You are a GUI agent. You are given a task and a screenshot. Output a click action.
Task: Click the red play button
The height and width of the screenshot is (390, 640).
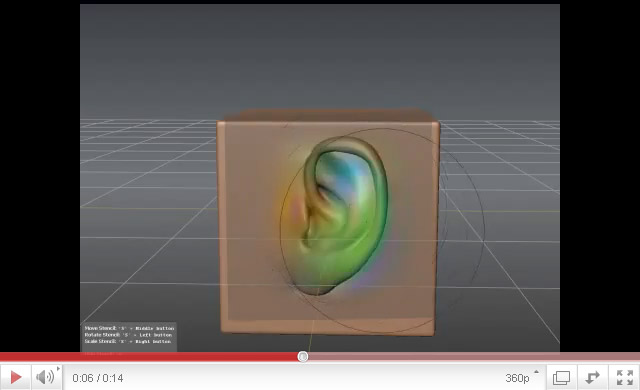16,377
